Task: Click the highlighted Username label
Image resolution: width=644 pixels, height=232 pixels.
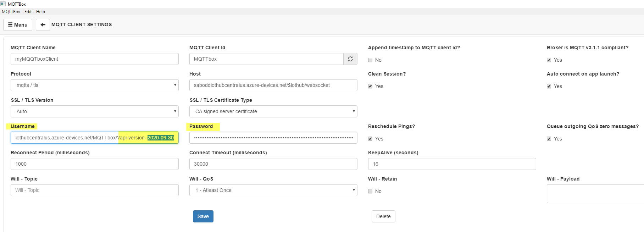Action: 23,126
